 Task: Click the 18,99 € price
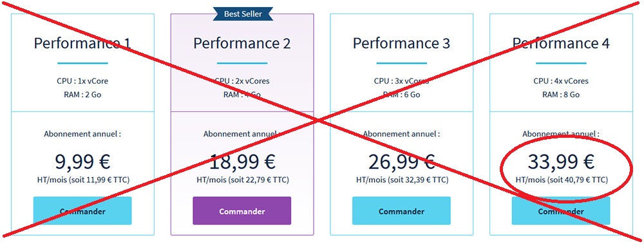click(242, 162)
